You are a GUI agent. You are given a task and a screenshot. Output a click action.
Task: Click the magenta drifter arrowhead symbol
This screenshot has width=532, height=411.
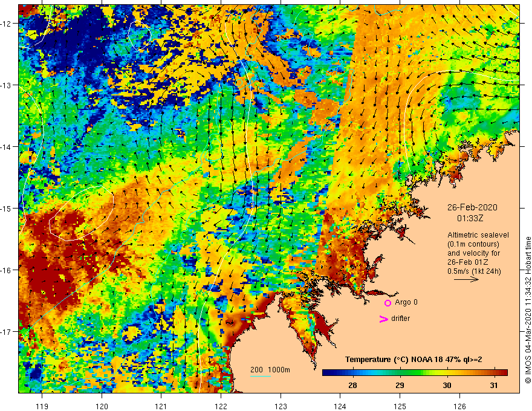pyautogui.click(x=383, y=319)
